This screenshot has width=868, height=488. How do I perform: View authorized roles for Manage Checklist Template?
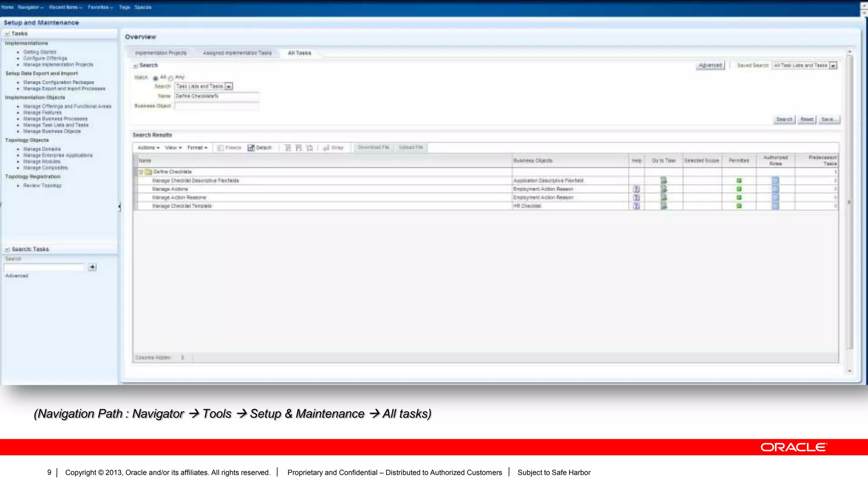[x=775, y=206]
